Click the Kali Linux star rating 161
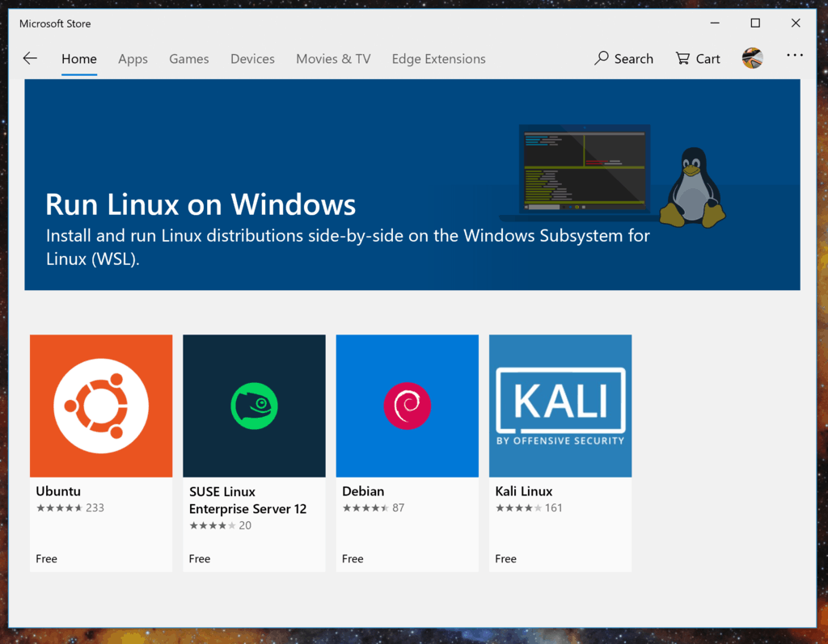This screenshot has width=828, height=644. coord(529,507)
